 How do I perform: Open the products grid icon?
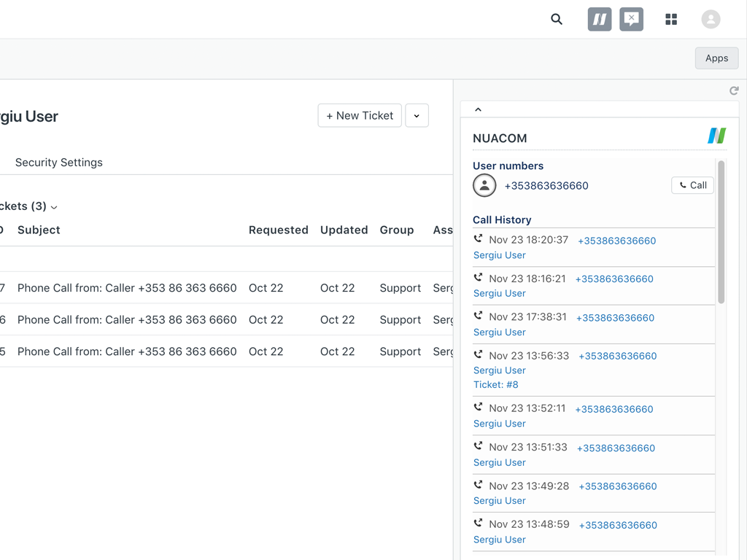tap(671, 20)
